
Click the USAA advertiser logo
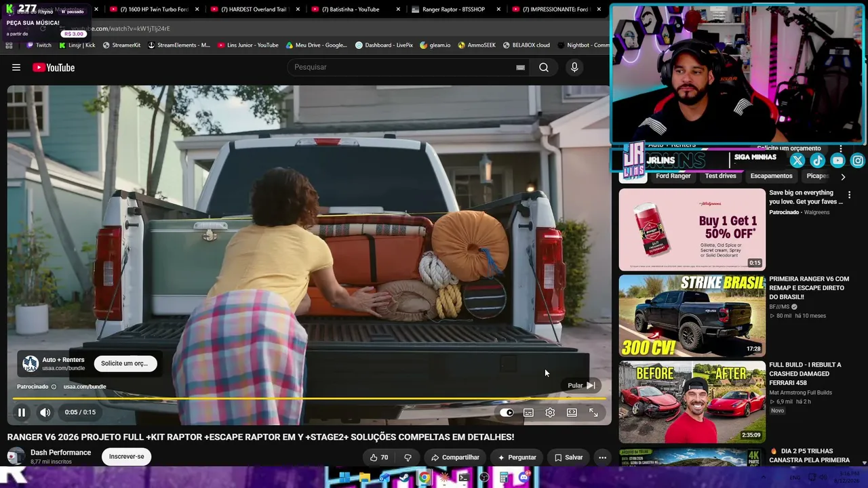(30, 364)
